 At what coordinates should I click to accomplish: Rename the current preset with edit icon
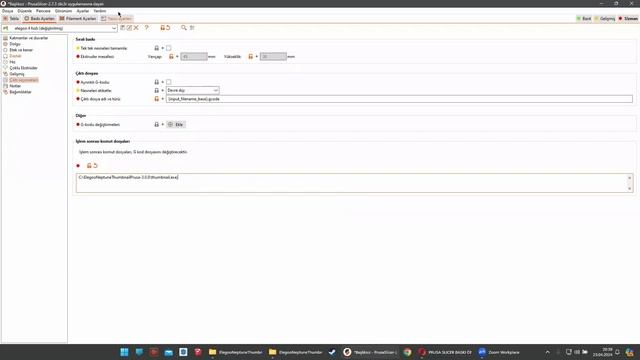[x=129, y=28]
